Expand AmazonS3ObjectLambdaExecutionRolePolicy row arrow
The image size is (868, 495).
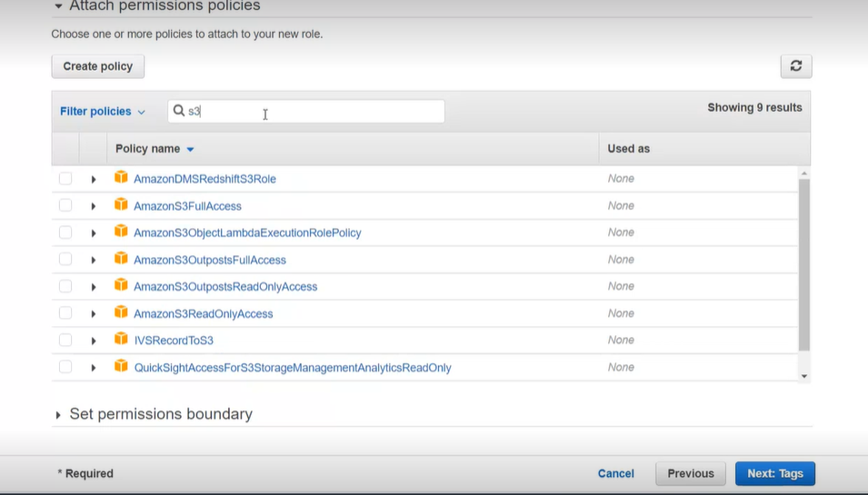(93, 233)
